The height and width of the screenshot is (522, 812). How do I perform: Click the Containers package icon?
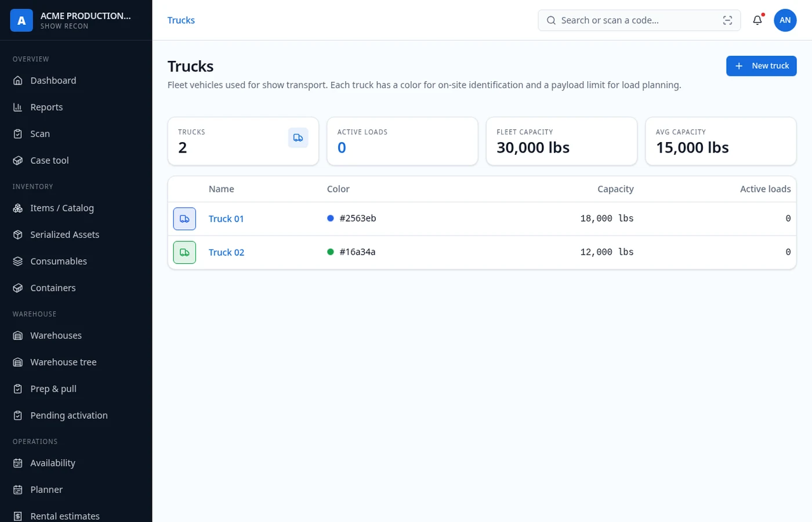18,288
